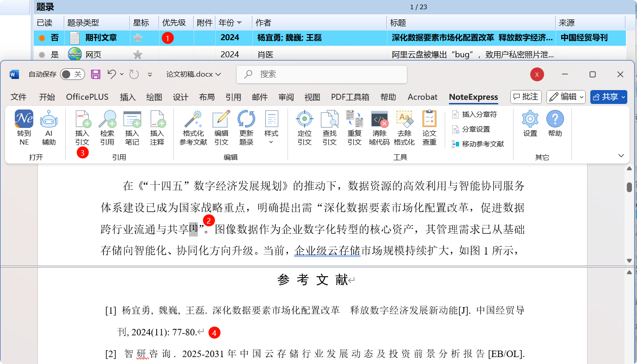Toggle read status dot of 肖医 row
This screenshot has height=364, width=637.
click(x=42, y=55)
